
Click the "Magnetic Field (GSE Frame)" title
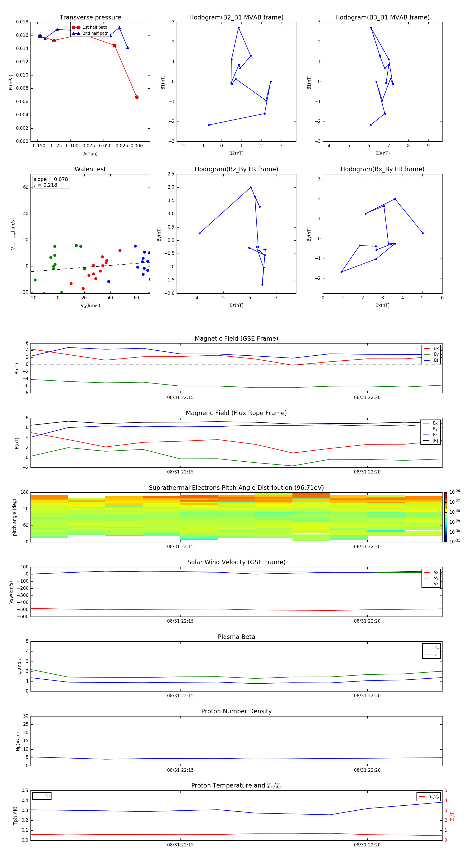(236, 339)
